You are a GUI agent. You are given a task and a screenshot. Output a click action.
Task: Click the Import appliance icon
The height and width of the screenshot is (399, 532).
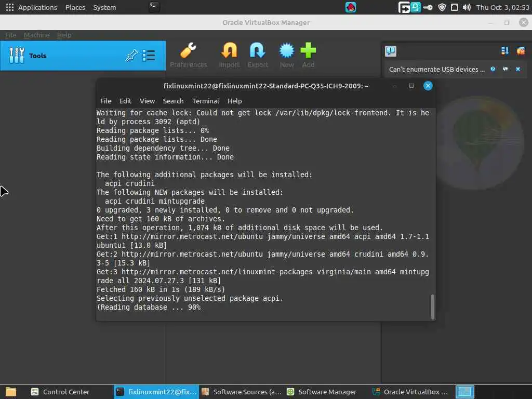coord(229,55)
